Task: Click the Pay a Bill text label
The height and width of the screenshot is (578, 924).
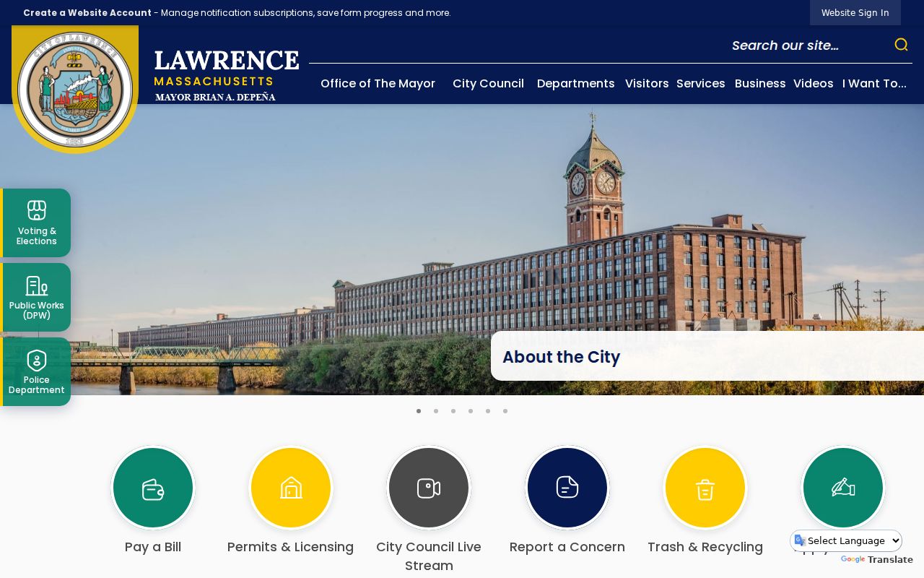Action: click(153, 547)
